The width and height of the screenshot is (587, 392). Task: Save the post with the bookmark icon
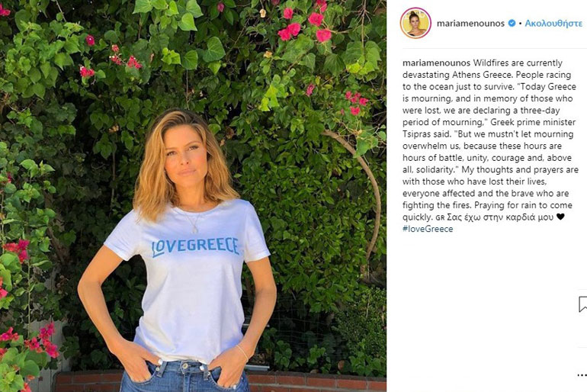point(582,304)
